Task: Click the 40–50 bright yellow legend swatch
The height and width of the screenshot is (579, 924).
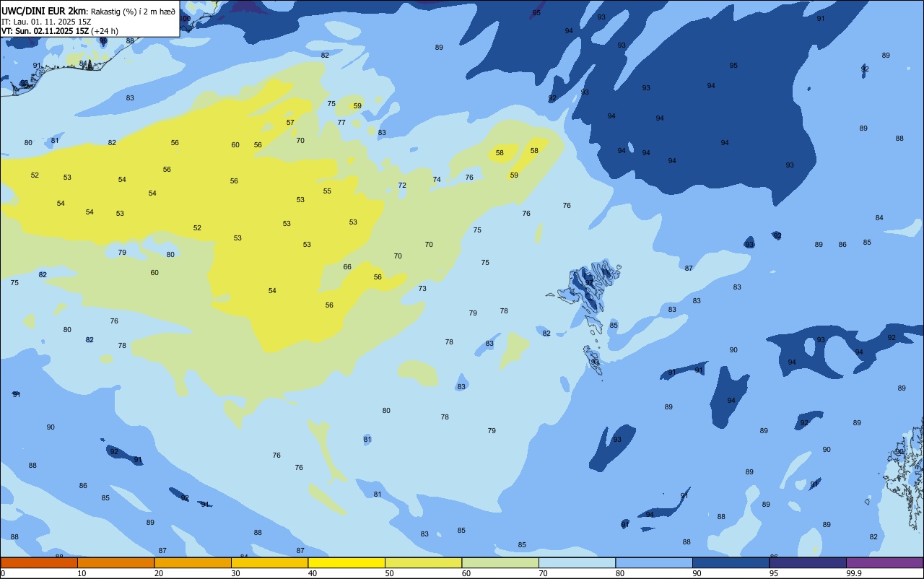Action: (x=346, y=562)
